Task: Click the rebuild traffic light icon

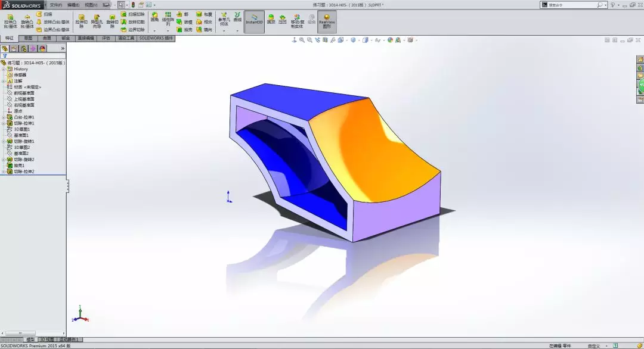Action: pyautogui.click(x=133, y=5)
